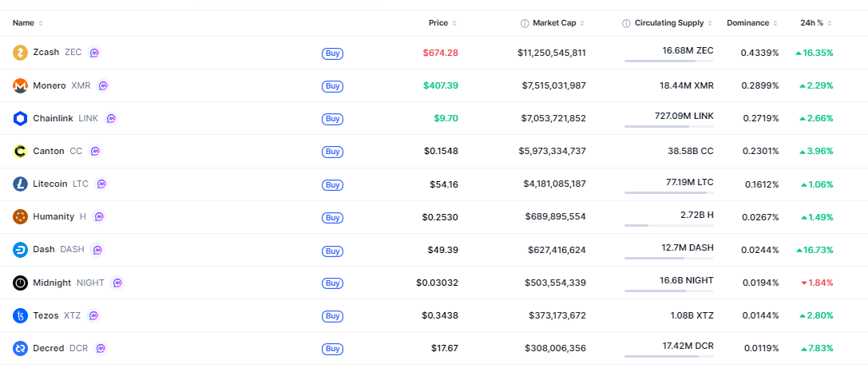Open the purple chat icon beside Humanity H
Viewport: 868px width, 368px height.
(x=98, y=216)
